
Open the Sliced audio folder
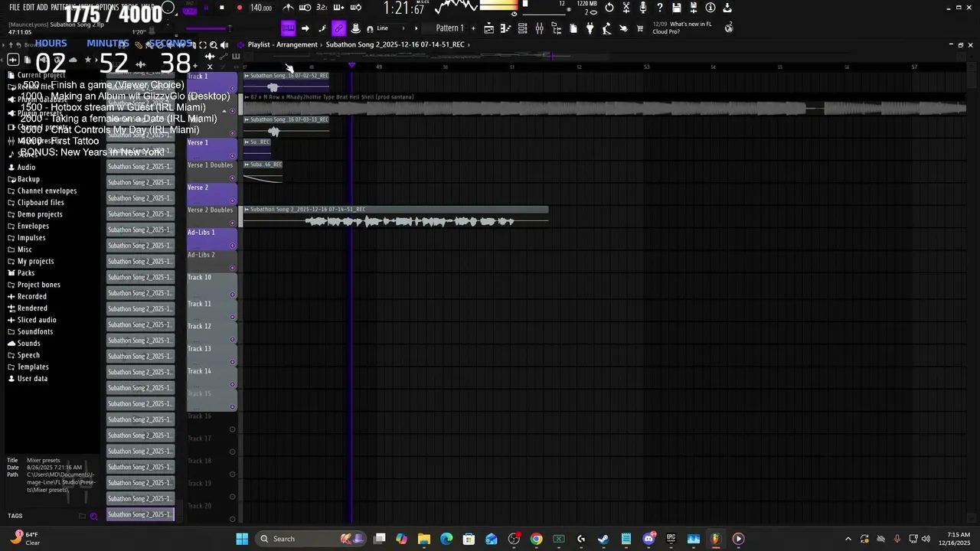click(x=37, y=320)
